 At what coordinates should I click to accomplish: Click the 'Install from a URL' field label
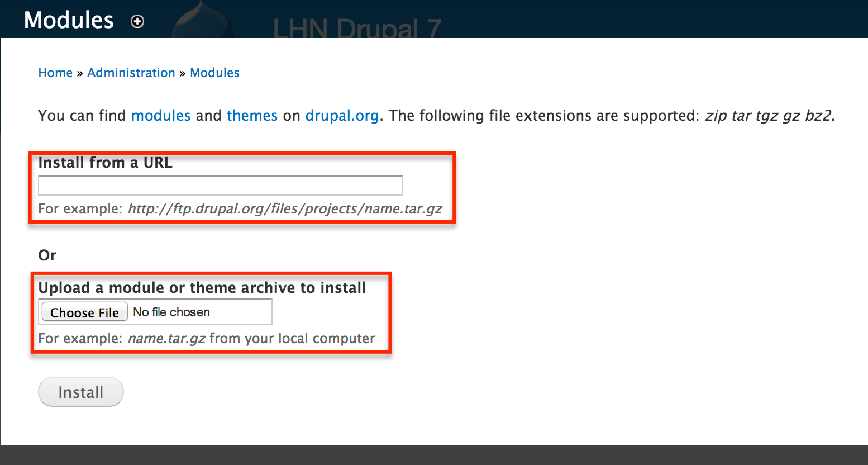tap(105, 163)
